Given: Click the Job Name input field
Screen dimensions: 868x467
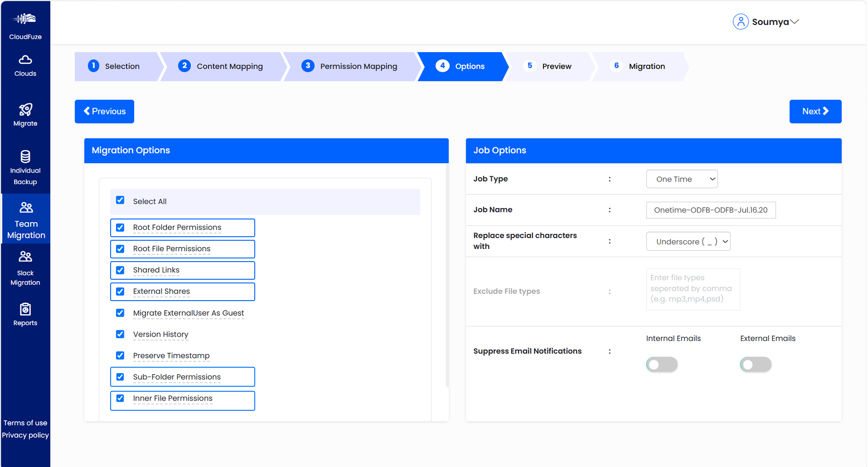Looking at the screenshot, I should pyautogui.click(x=711, y=210).
